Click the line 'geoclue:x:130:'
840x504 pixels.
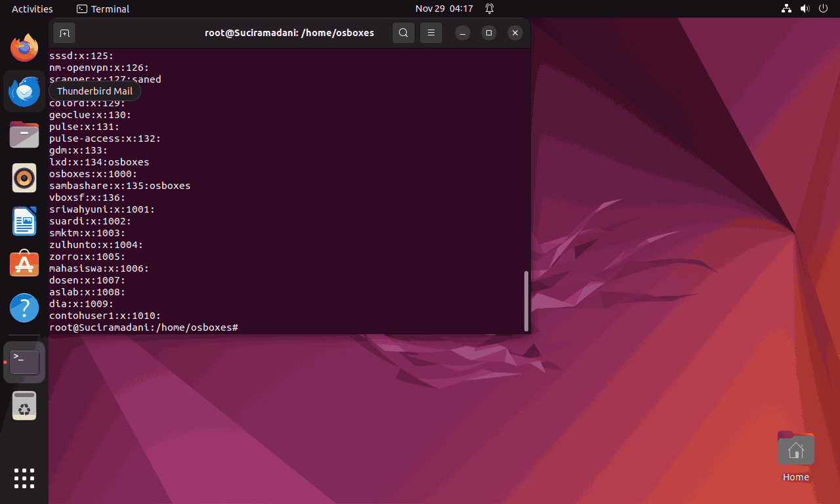(91, 115)
